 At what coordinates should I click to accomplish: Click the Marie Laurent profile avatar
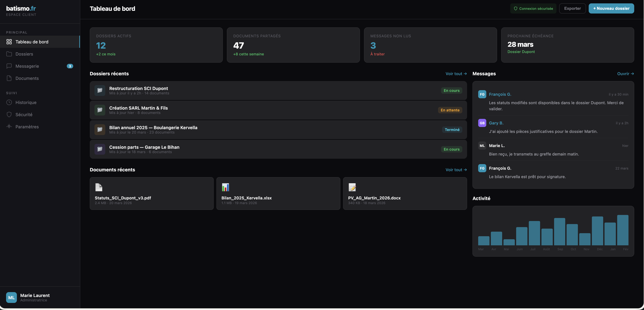pyautogui.click(x=11, y=298)
